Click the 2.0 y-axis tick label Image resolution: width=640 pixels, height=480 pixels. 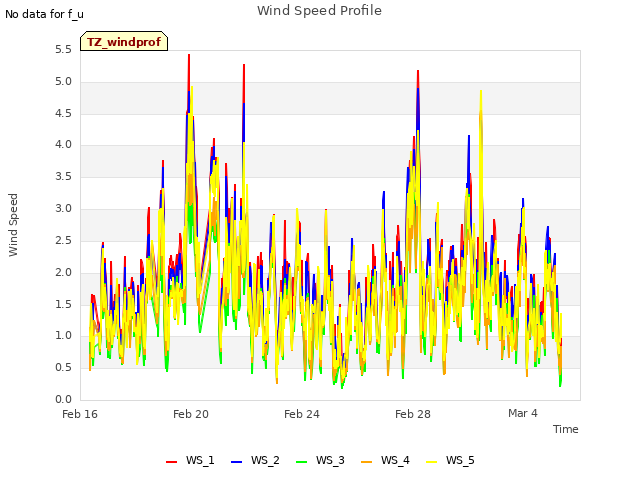point(63,272)
